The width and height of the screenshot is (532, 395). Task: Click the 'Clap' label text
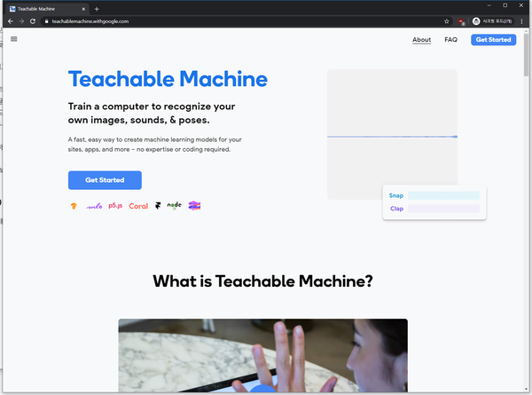(x=396, y=209)
